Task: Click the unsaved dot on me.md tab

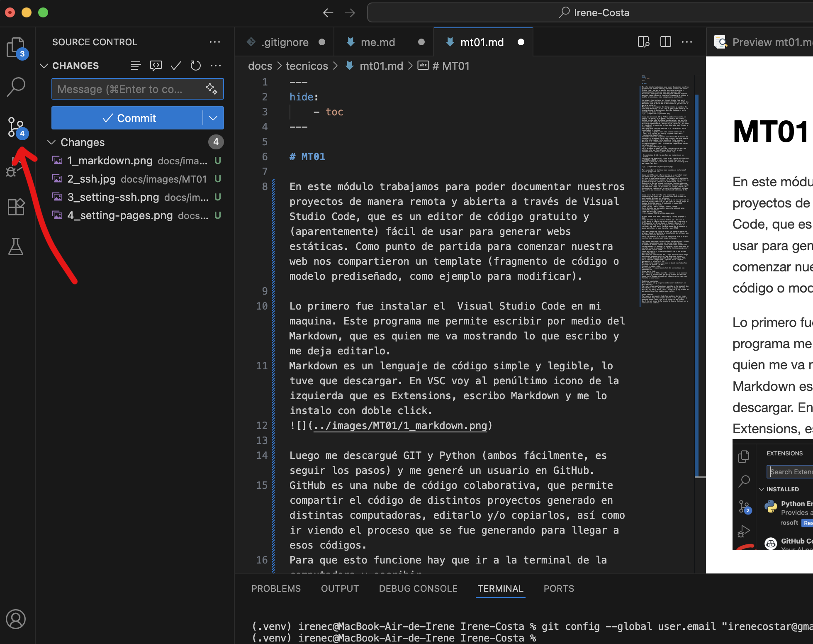Action: coord(421,42)
